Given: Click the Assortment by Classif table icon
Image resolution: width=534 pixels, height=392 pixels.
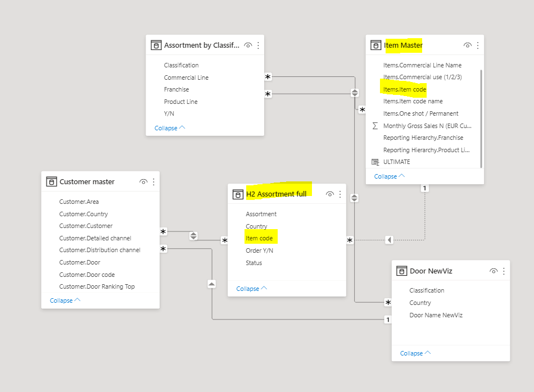Looking at the screenshot, I should [156, 45].
